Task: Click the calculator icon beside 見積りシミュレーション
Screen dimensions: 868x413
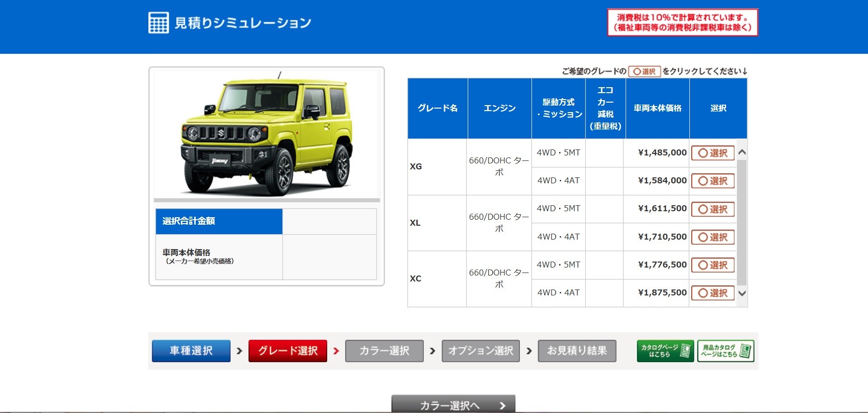Action: pyautogui.click(x=158, y=23)
